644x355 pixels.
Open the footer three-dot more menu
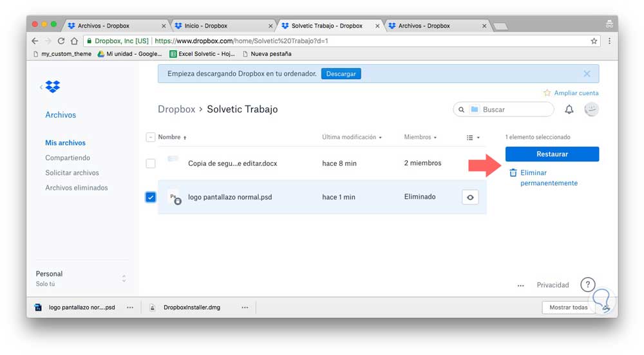[x=521, y=286]
